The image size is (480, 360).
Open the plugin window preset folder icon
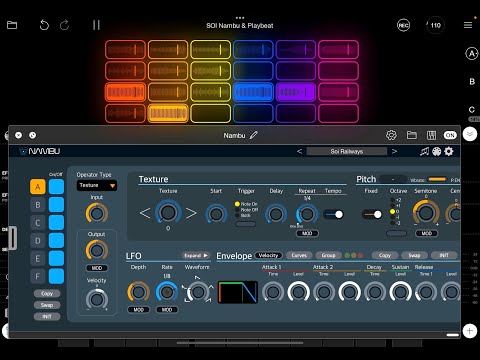coord(412,135)
